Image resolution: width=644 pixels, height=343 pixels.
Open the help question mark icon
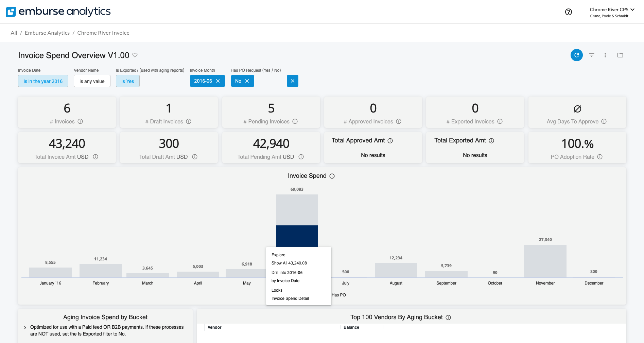pyautogui.click(x=568, y=12)
